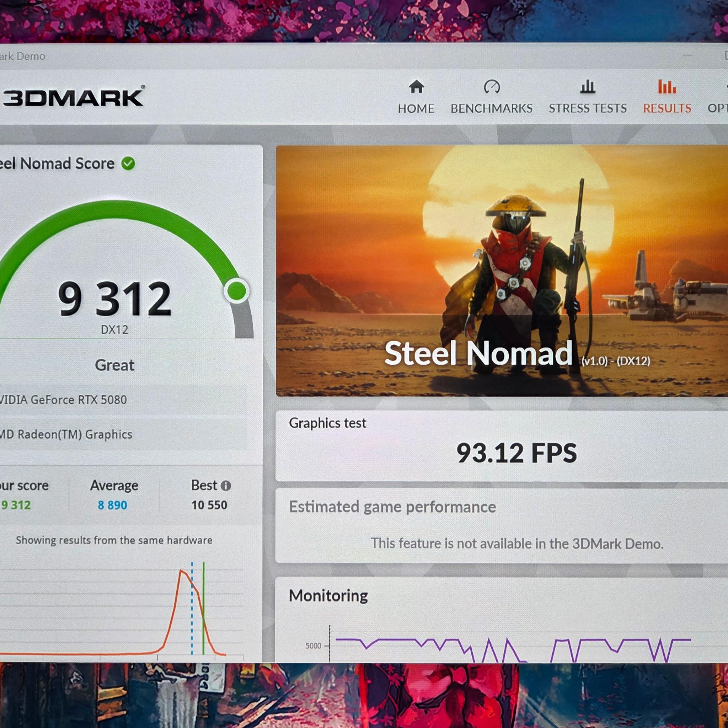Click the green validation checkmark icon

pos(128,164)
